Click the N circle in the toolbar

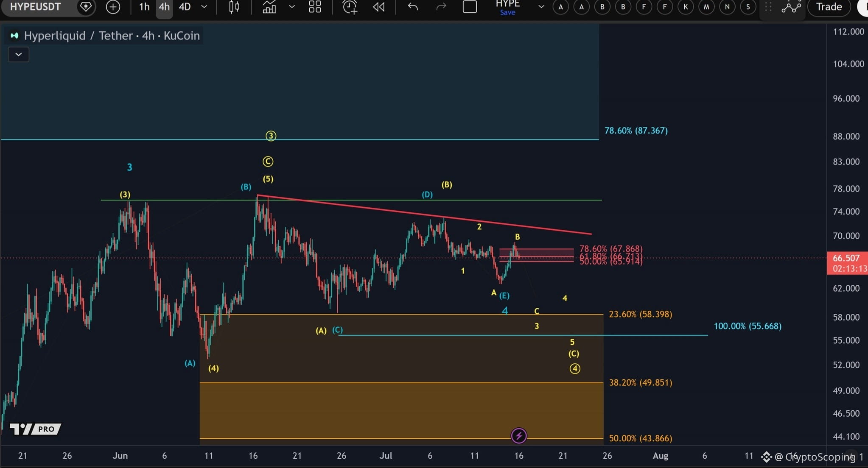tap(727, 7)
